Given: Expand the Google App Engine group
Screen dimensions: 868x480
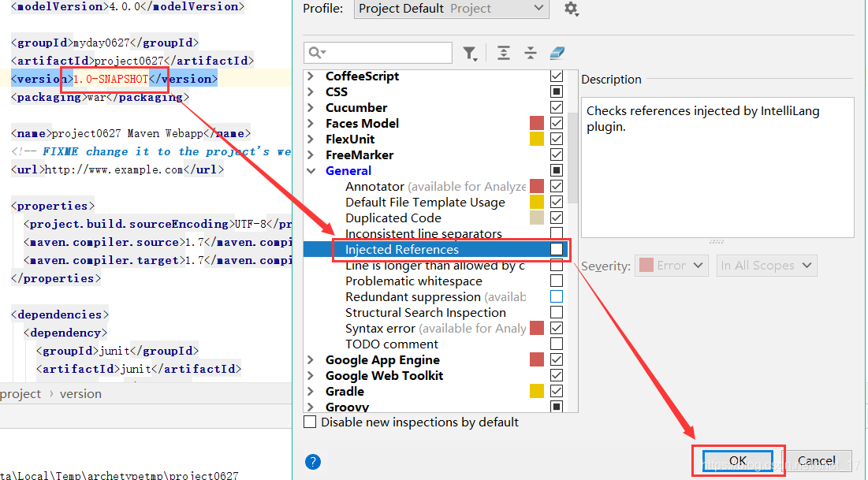Looking at the screenshot, I should pos(311,360).
